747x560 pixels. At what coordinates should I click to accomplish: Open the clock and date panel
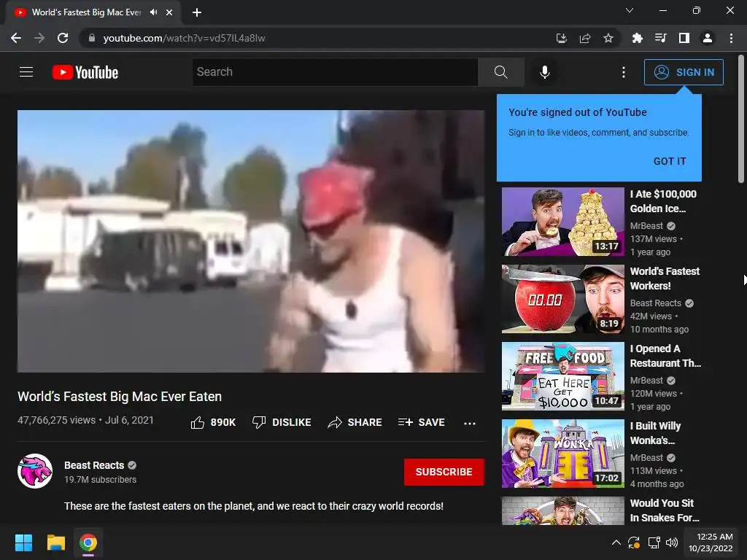(711, 542)
